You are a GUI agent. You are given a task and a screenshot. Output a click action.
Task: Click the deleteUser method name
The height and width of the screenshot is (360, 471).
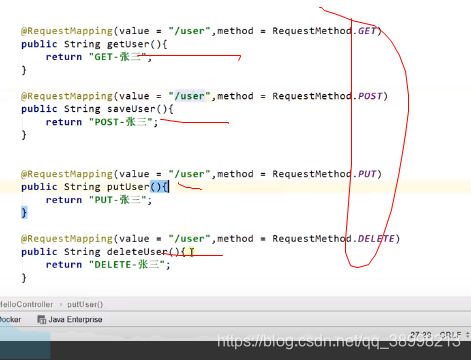(137, 252)
